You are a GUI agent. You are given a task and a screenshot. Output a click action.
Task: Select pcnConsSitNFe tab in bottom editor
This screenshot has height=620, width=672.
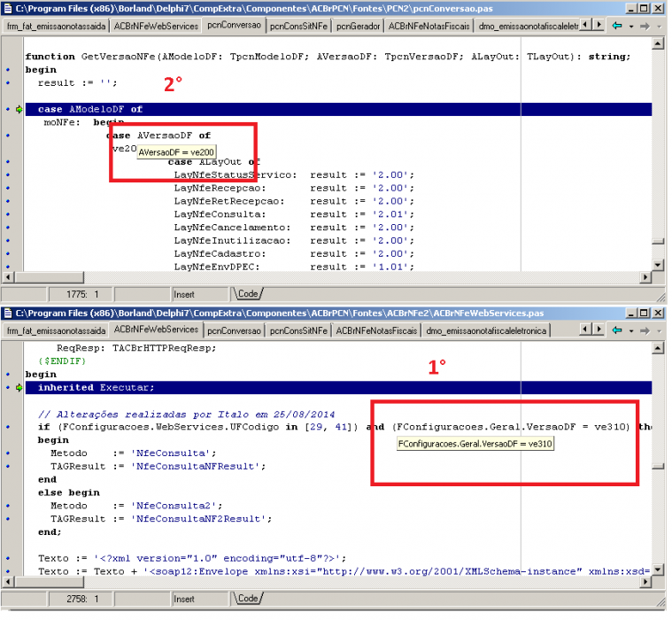tap(298, 330)
